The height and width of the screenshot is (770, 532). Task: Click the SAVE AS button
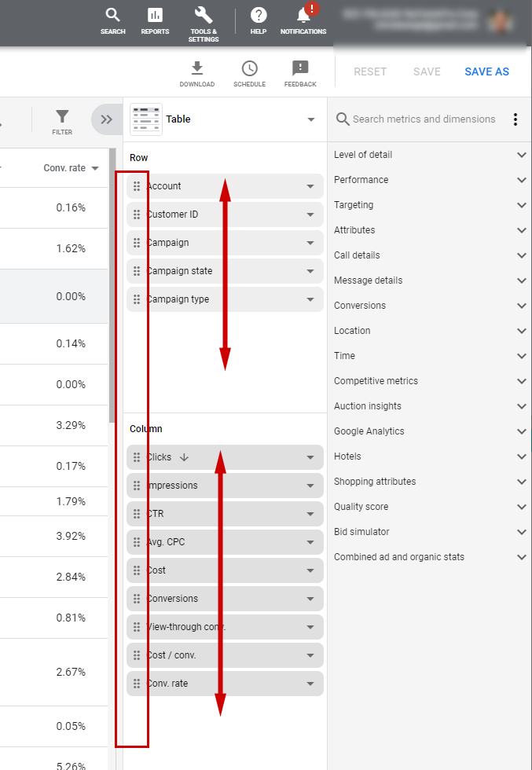486,71
